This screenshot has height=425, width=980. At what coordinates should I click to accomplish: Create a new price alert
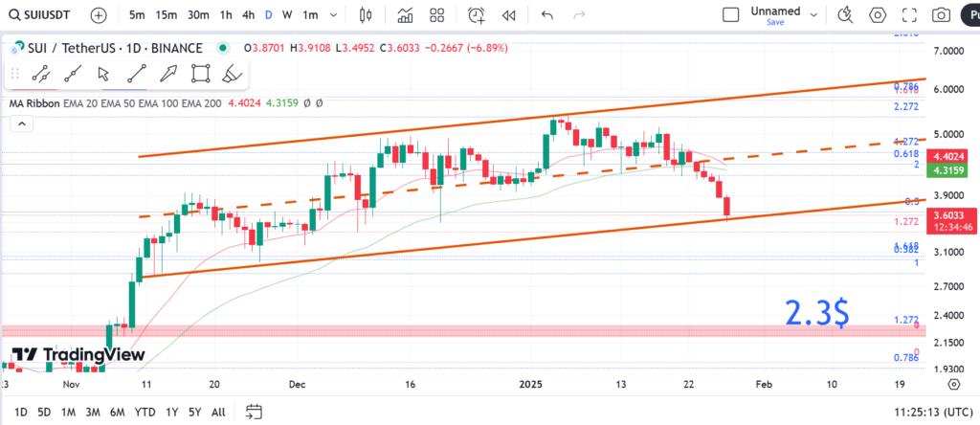pos(476,15)
